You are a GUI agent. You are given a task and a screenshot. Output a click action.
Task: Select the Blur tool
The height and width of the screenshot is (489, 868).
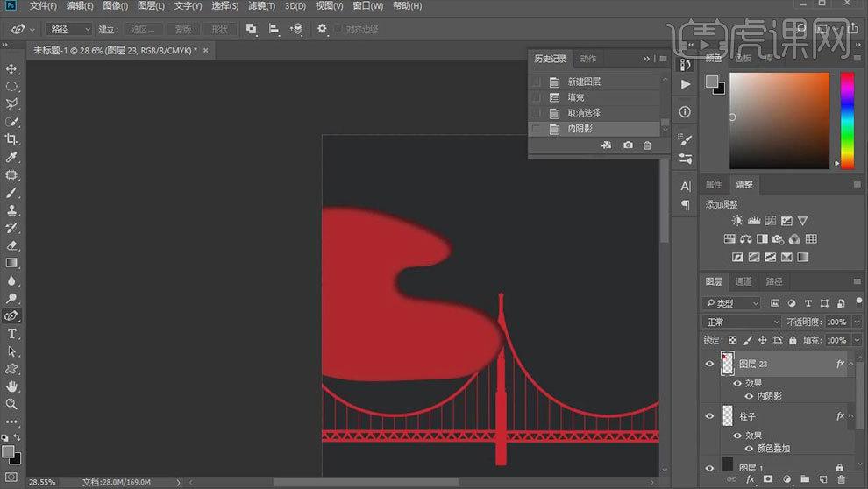[11, 280]
